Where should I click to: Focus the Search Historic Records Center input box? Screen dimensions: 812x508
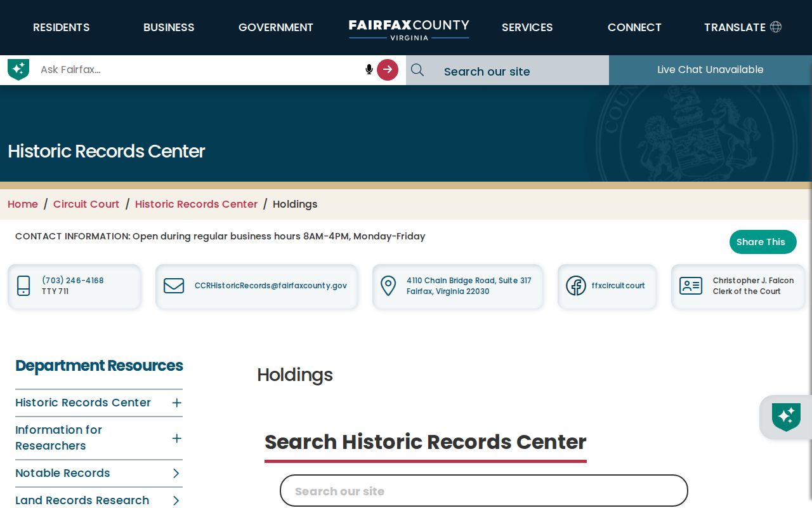click(484, 491)
